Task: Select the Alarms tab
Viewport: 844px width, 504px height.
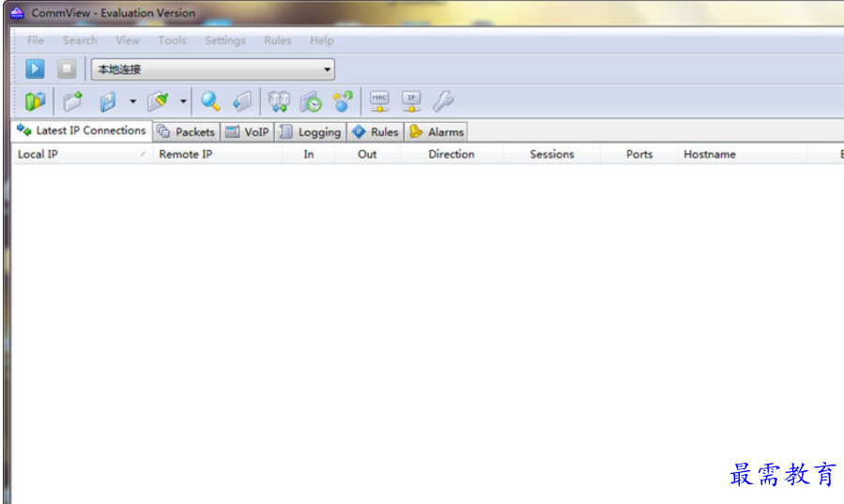Action: [437, 132]
